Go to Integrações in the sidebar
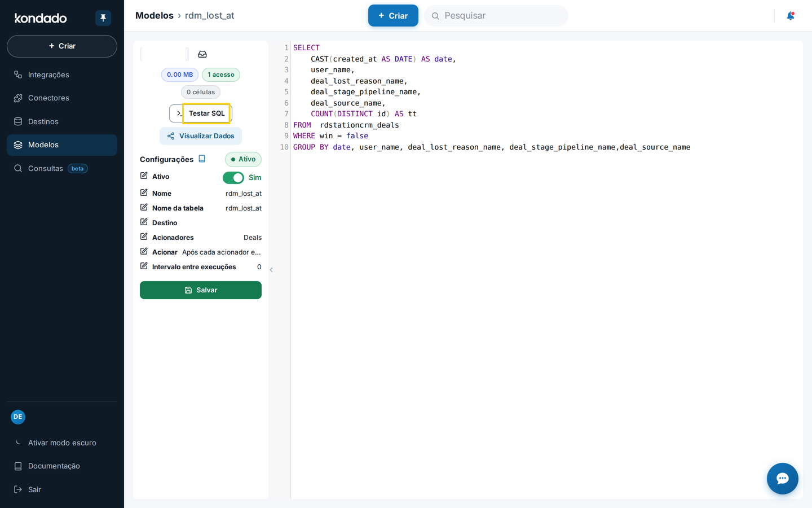The width and height of the screenshot is (812, 508). [62, 75]
